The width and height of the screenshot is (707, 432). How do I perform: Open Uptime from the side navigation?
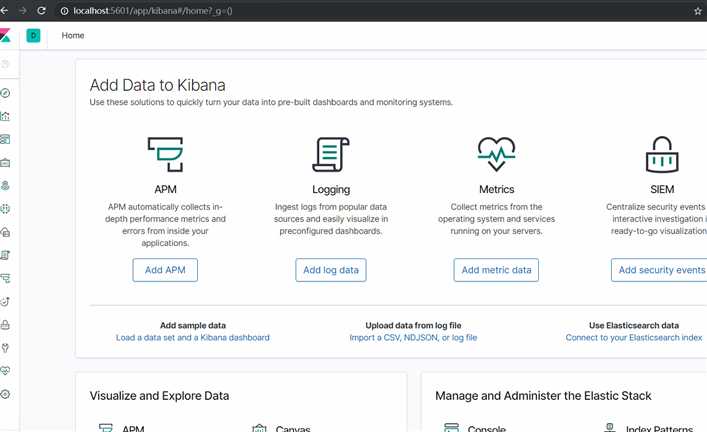tap(5, 302)
